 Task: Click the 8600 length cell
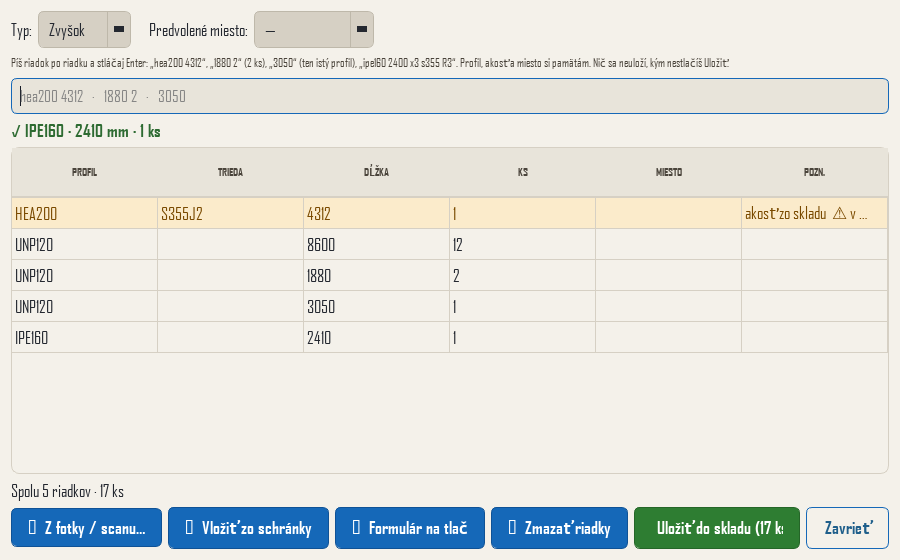[377, 245]
